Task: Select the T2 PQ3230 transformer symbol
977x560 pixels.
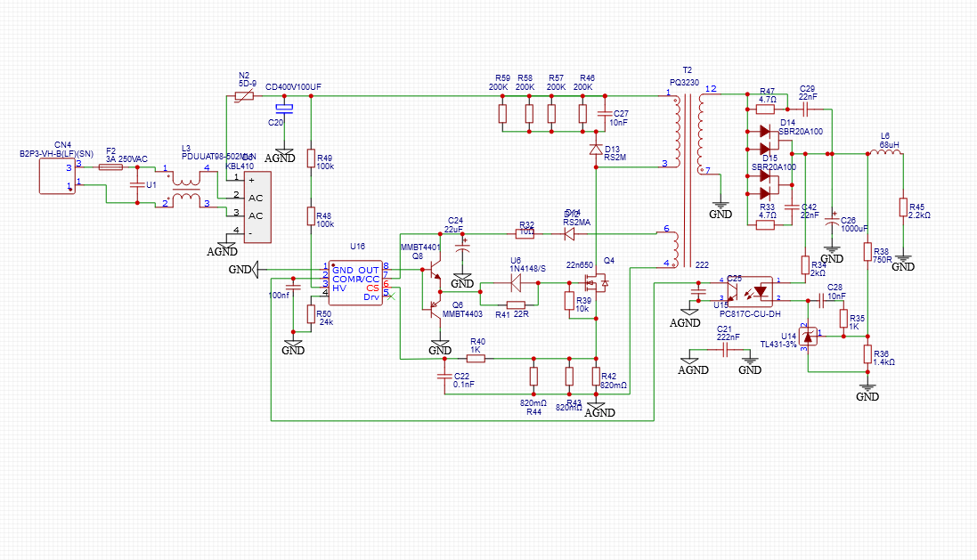Action: (688, 181)
